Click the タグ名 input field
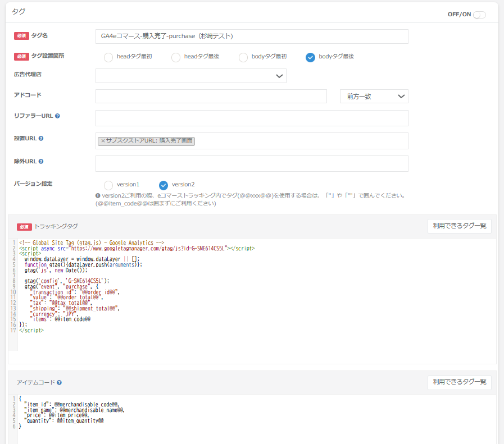This screenshot has width=504, height=444. [252, 36]
